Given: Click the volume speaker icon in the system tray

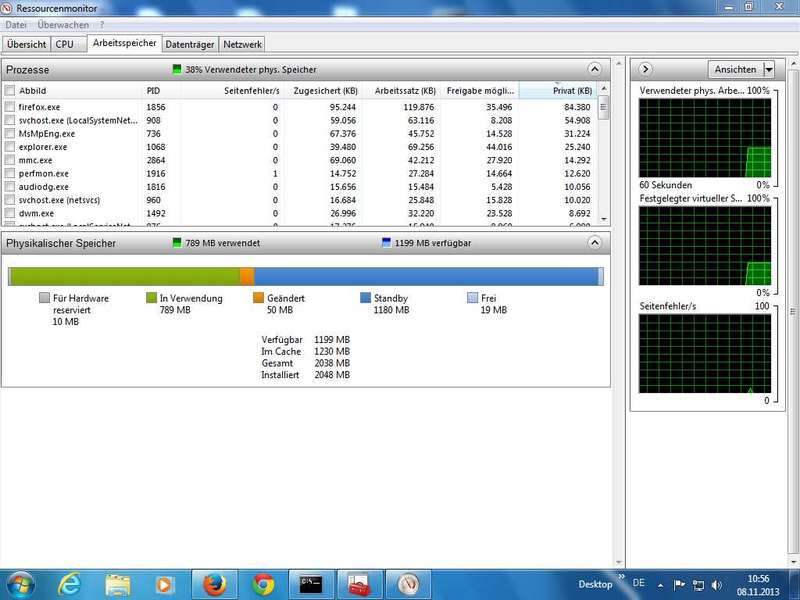Looking at the screenshot, I should [715, 584].
